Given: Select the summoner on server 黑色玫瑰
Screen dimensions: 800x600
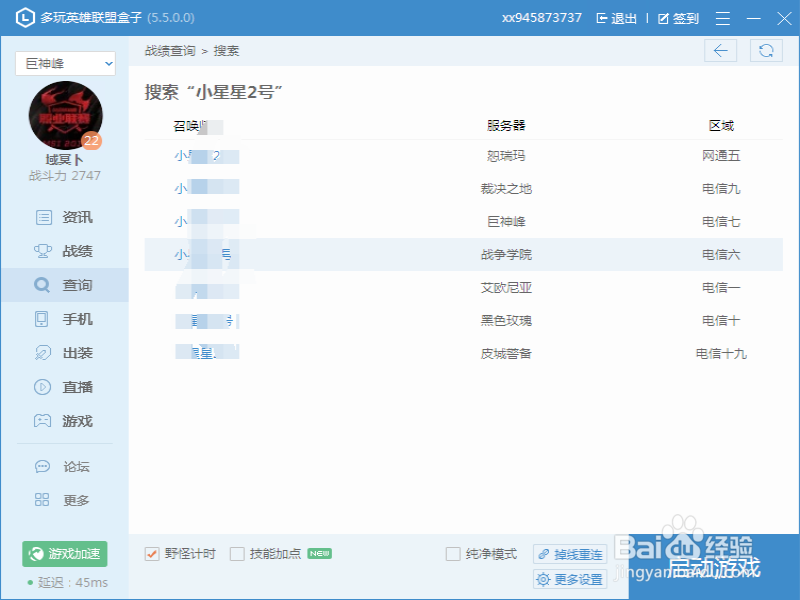Looking at the screenshot, I should (207, 320).
